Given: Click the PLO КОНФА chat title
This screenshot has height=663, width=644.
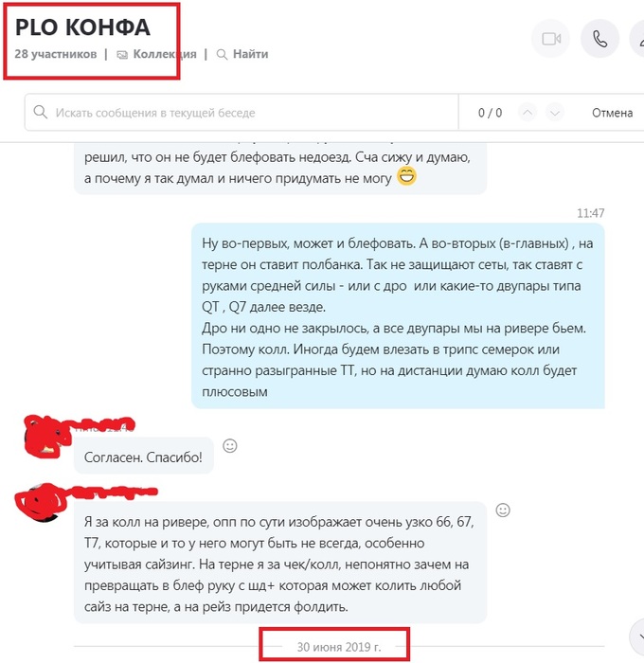Looking at the screenshot, I should click(82, 27).
